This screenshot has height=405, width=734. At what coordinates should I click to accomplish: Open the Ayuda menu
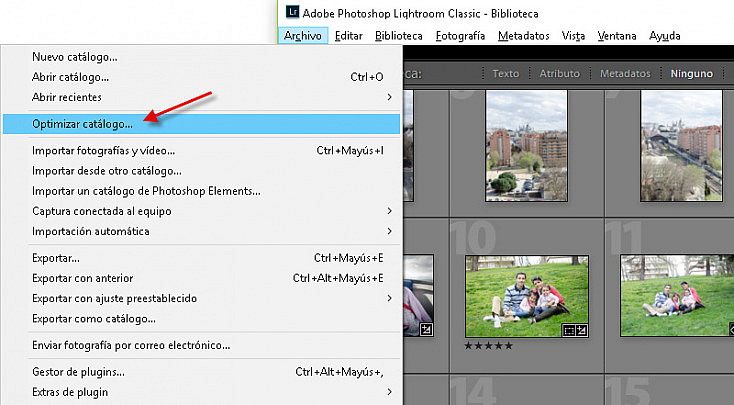click(665, 36)
